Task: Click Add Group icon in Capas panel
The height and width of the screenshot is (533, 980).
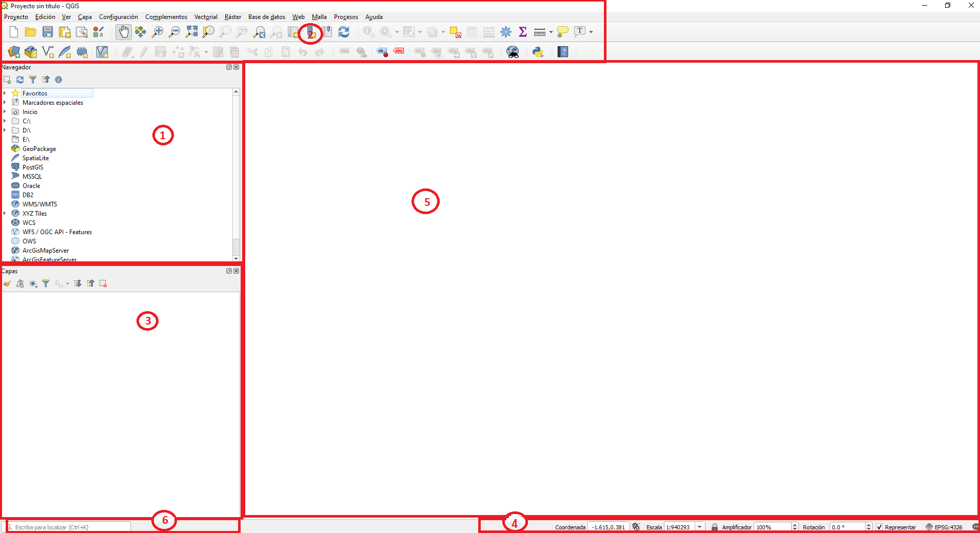Action: click(20, 283)
